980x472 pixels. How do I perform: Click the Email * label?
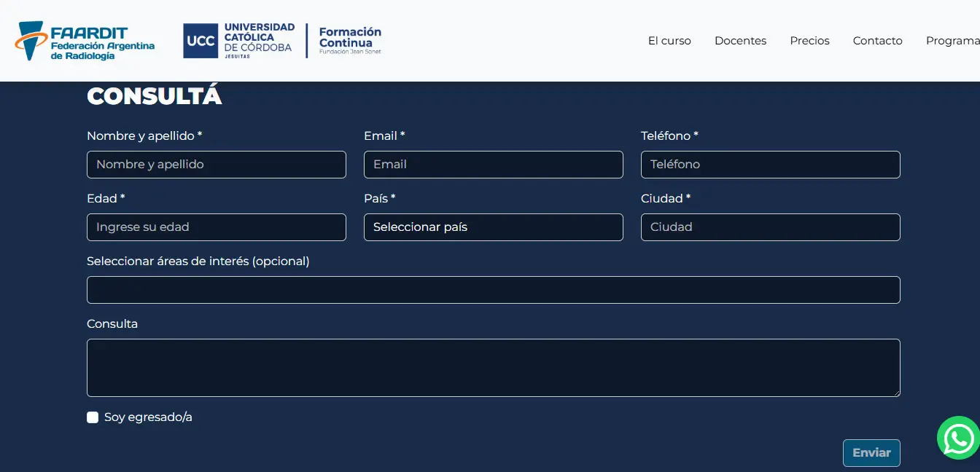(384, 136)
